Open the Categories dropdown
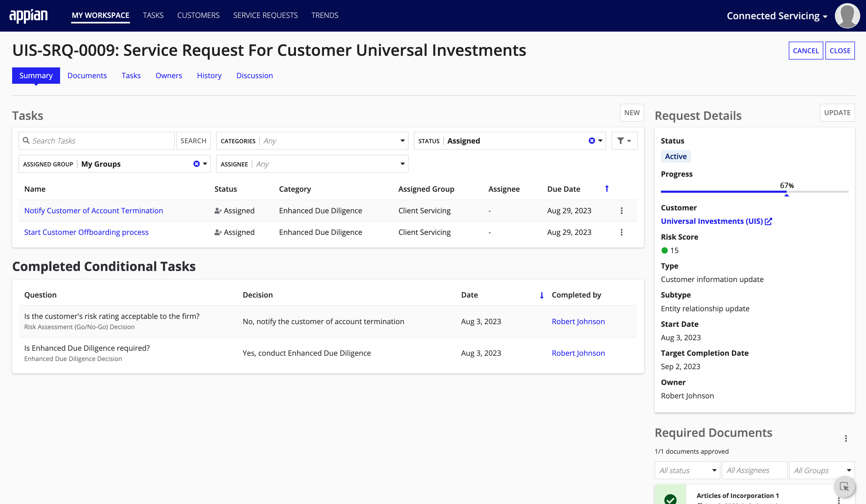The image size is (866, 504). [x=312, y=141]
